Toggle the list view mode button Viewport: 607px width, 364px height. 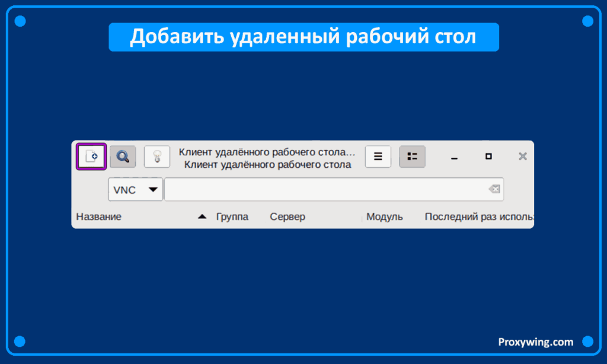[x=412, y=157]
